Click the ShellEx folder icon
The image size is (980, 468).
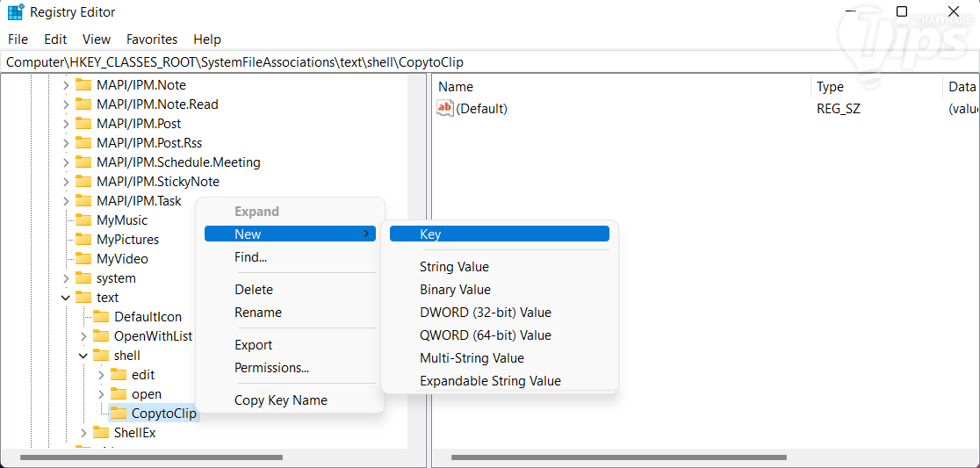coord(101,433)
